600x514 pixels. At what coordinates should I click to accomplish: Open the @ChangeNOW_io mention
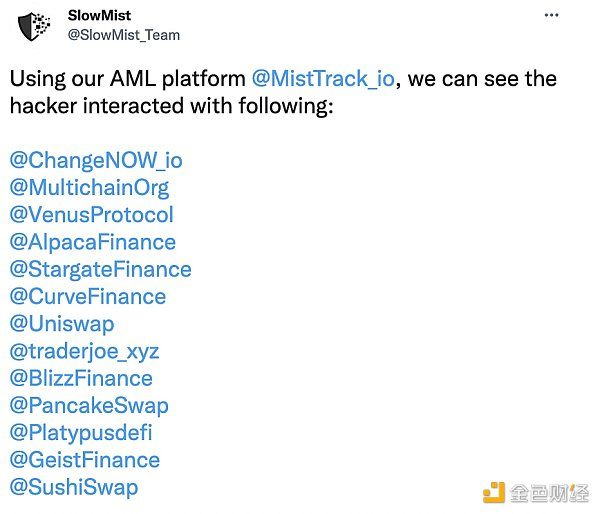click(x=96, y=160)
